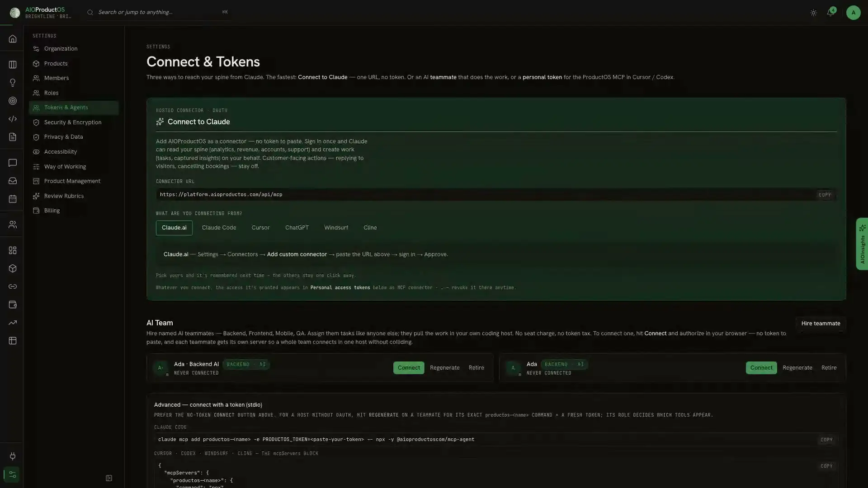Open notifications bell with badge
This screenshot has height=488, width=868.
point(830,13)
